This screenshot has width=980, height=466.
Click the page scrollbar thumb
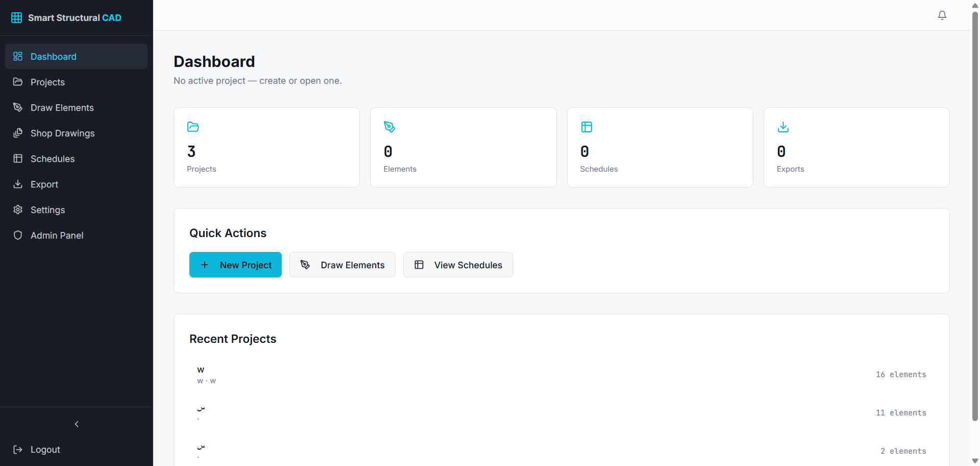point(975,216)
